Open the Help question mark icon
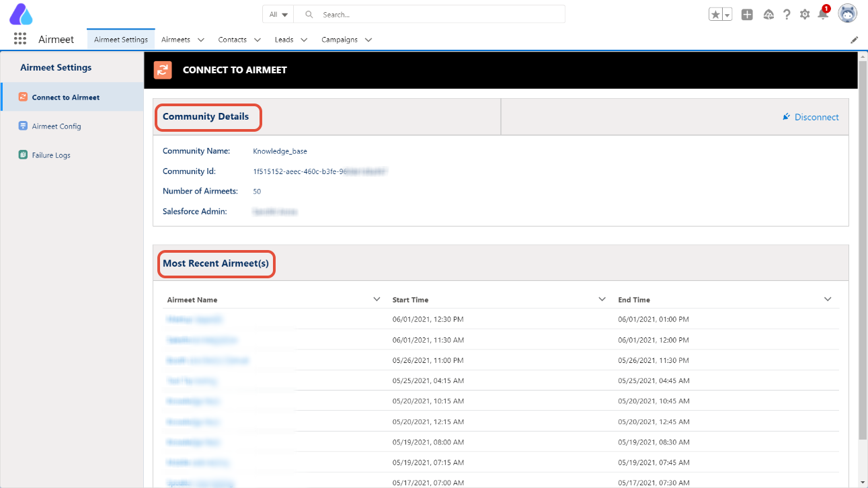This screenshot has width=868, height=488. [x=787, y=14]
